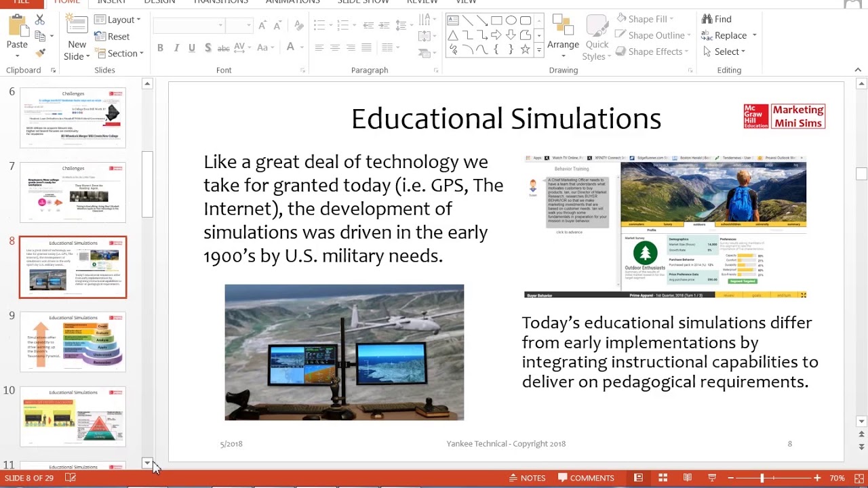Select the right arrow shape in gallery
The width and height of the screenshot is (868, 488).
point(496,35)
